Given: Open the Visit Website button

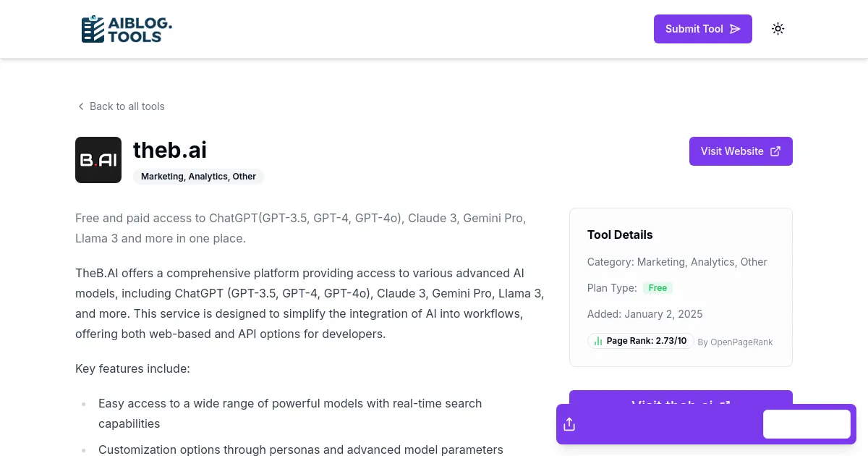Looking at the screenshot, I should [740, 151].
